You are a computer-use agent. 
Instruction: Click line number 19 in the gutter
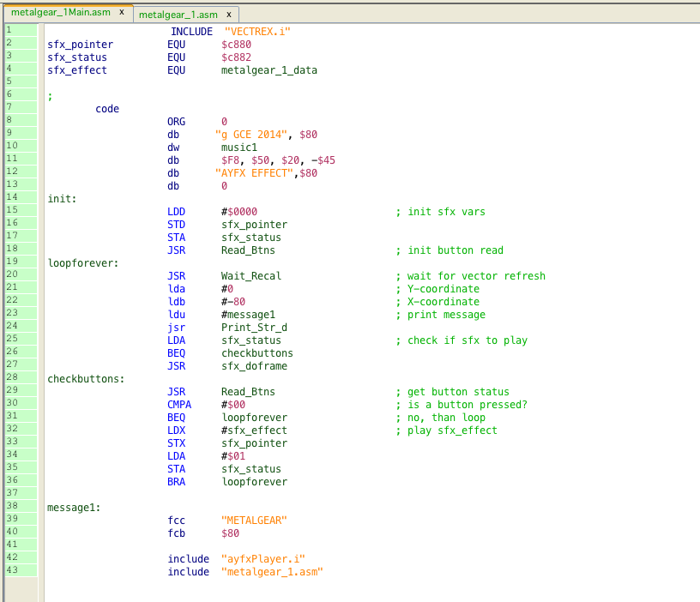pos(11,262)
